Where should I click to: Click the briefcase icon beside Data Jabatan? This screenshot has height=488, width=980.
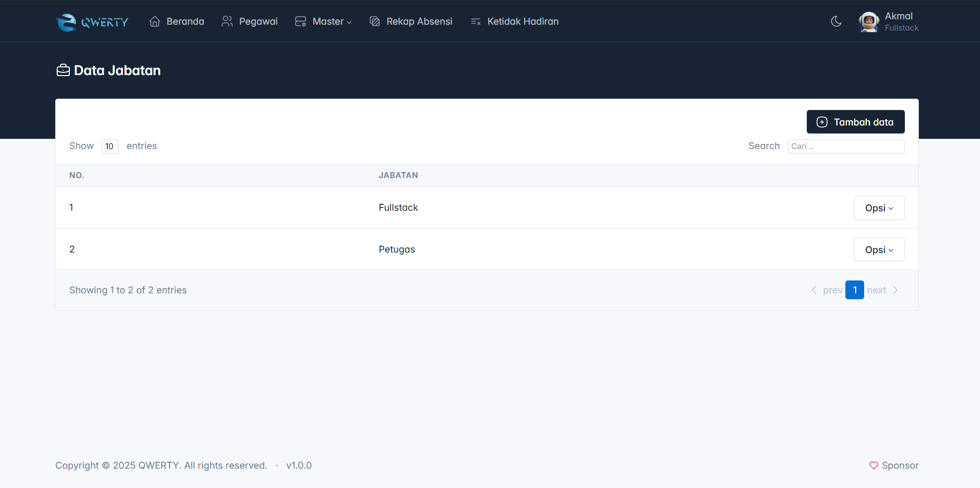point(63,70)
